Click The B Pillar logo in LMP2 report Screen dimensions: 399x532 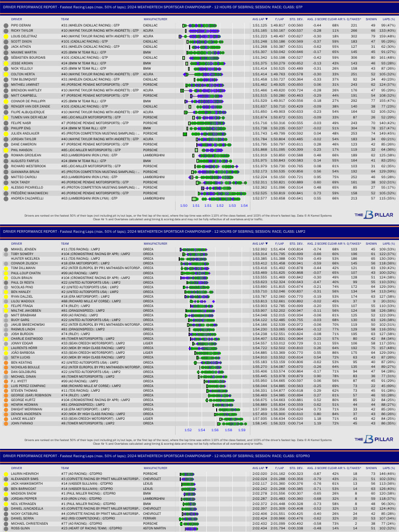point(374,440)
